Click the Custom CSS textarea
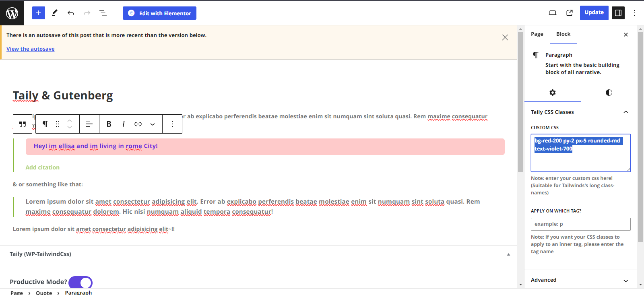The width and height of the screenshot is (644, 295). tap(581, 153)
